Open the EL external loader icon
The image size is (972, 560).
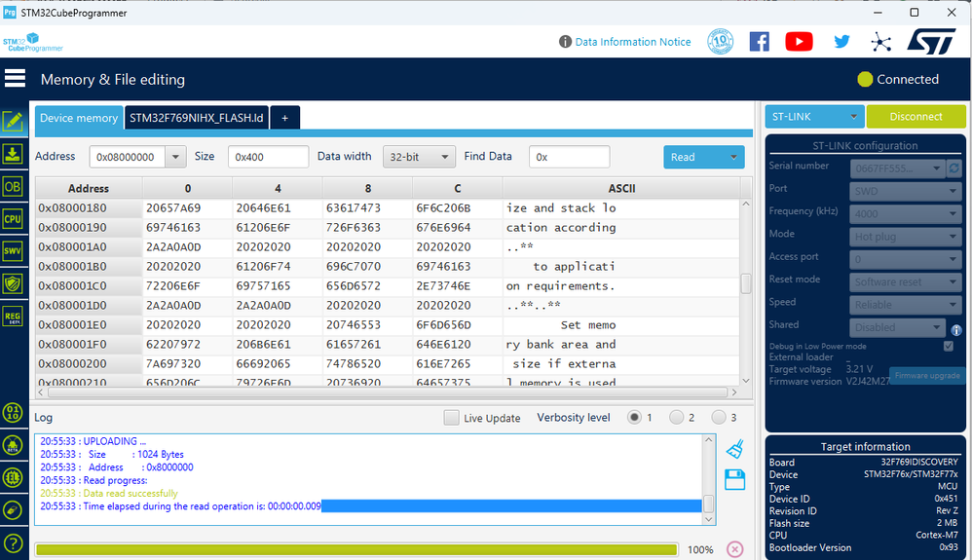[13, 477]
